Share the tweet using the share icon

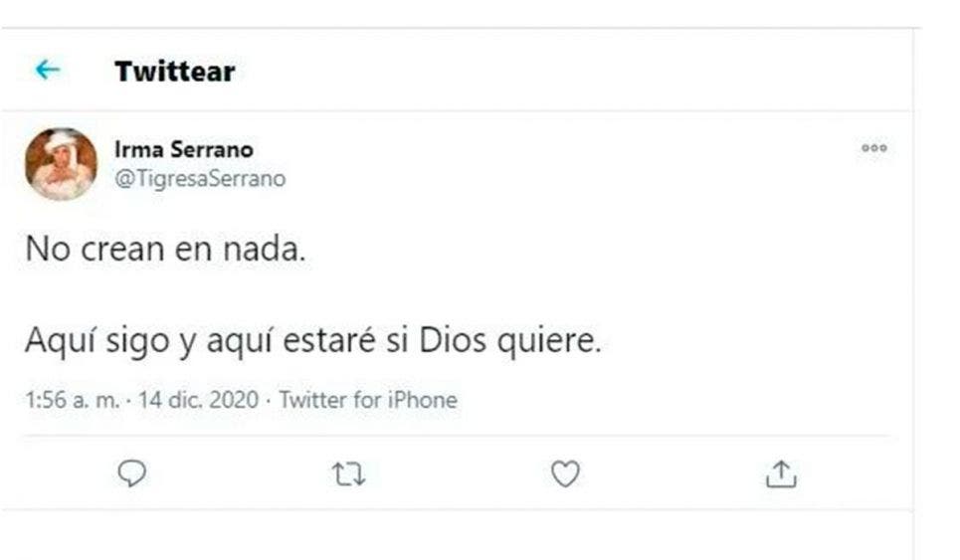pos(781,475)
